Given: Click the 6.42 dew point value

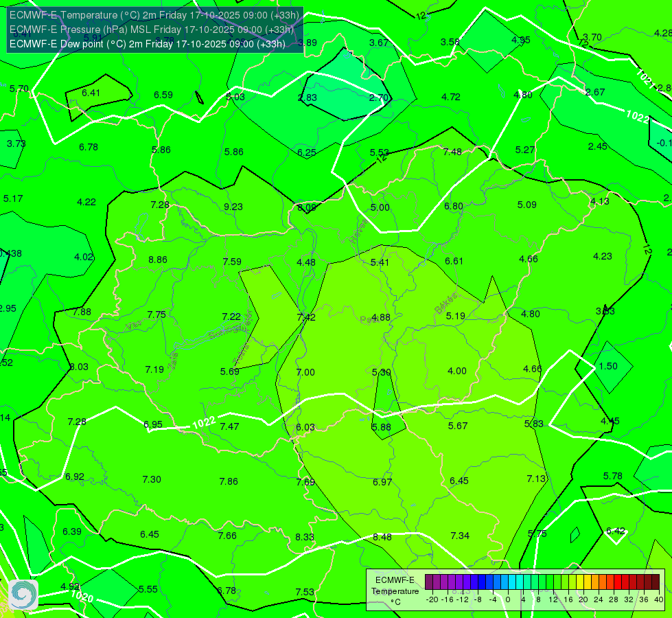Looking at the screenshot, I should coord(616,531).
